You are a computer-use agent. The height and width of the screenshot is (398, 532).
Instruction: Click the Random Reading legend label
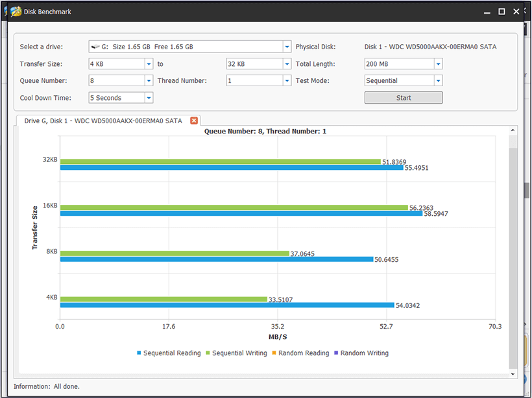pos(304,353)
